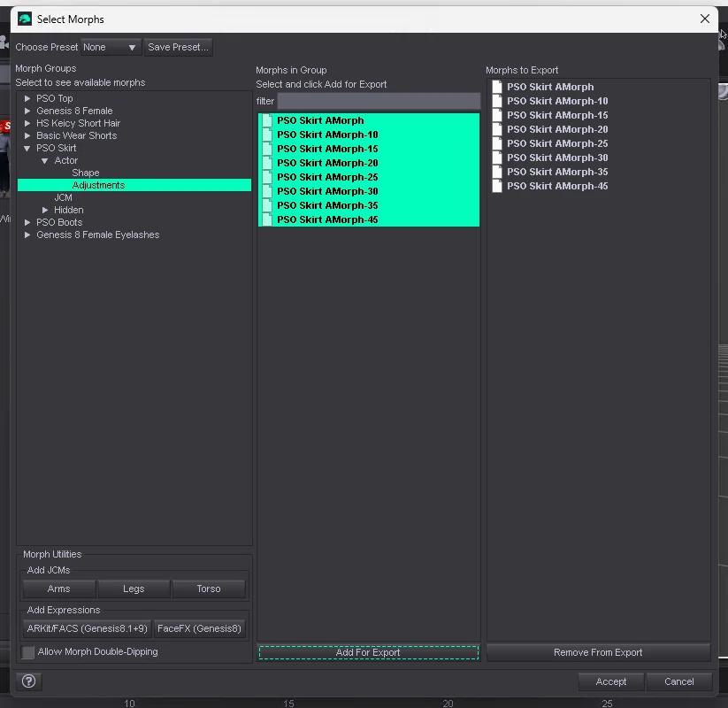Select PSO Skirt AMorph-15 in Morphs in Group
This screenshot has height=708, width=728.
coord(369,149)
